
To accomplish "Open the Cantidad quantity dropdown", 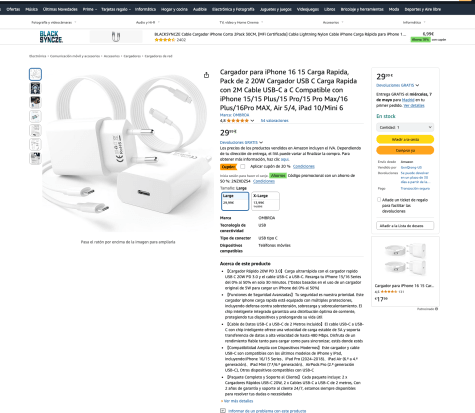I will click(x=405, y=127).
